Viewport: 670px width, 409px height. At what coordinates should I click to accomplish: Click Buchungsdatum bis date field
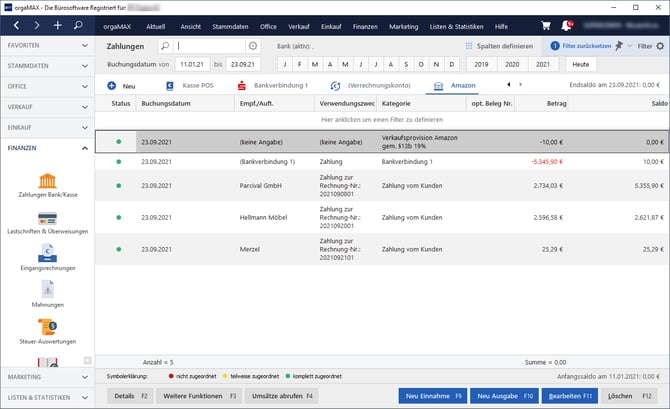click(x=243, y=65)
